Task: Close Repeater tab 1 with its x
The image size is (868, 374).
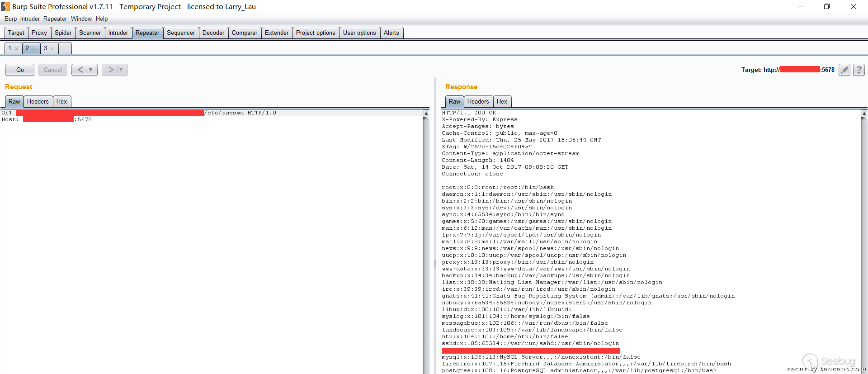Action: coord(17,48)
